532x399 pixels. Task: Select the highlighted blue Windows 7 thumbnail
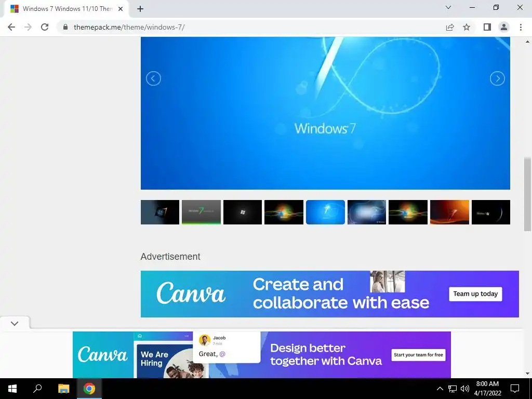point(325,212)
